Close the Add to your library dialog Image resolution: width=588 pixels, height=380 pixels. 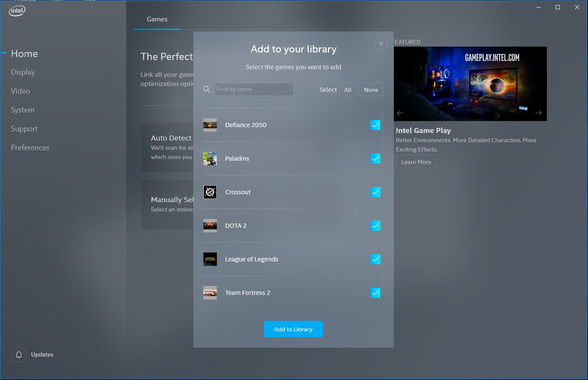381,44
